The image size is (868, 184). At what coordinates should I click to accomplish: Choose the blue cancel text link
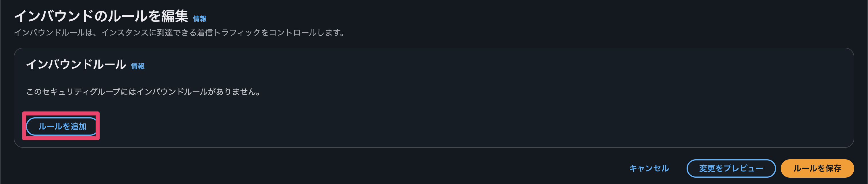(649, 168)
